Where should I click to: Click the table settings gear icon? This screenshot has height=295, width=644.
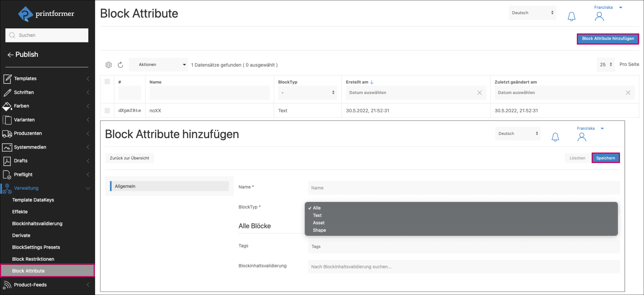[109, 65]
